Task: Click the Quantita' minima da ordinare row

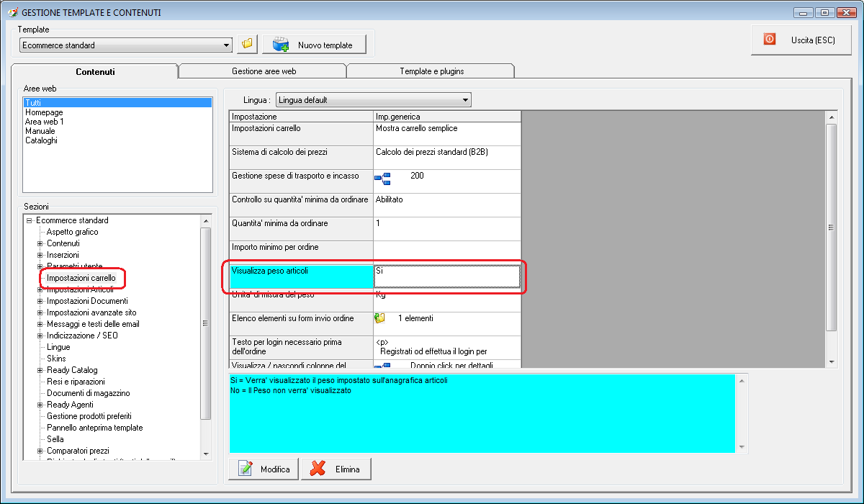Action: point(375,229)
